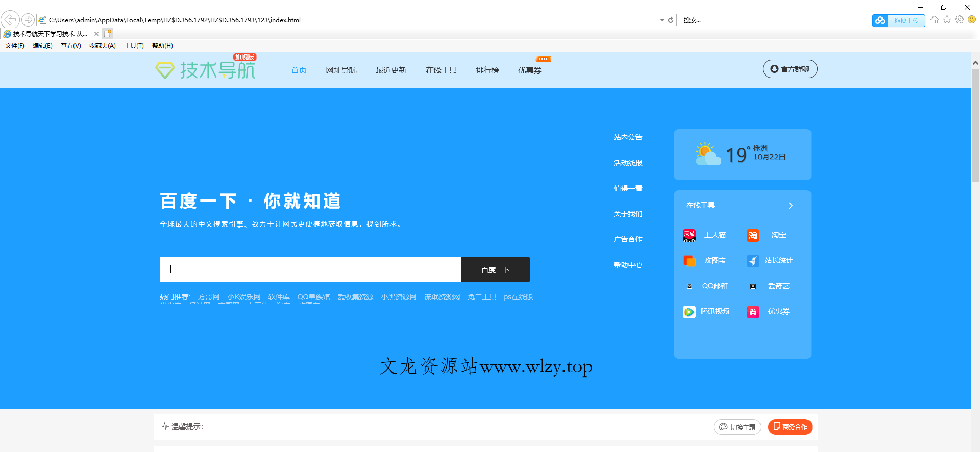
Task: Select 广告合作 in the side menu
Action: (628, 239)
